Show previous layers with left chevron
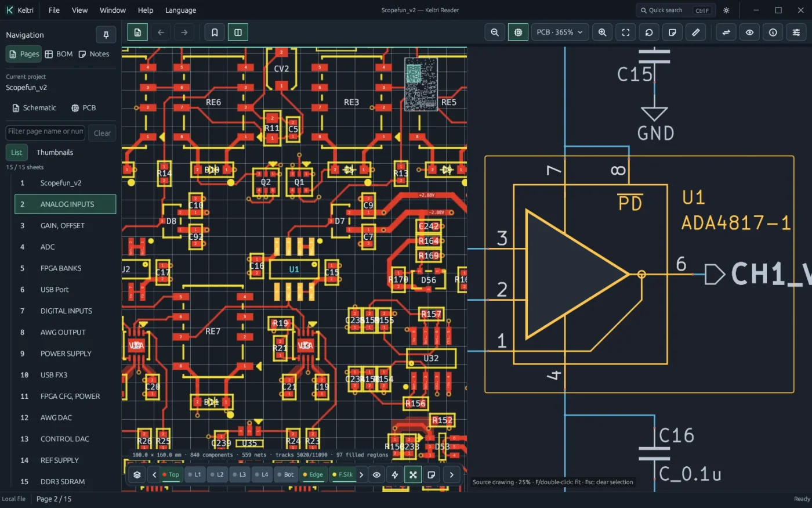Screen dimensions: 812x508 (x=154, y=475)
